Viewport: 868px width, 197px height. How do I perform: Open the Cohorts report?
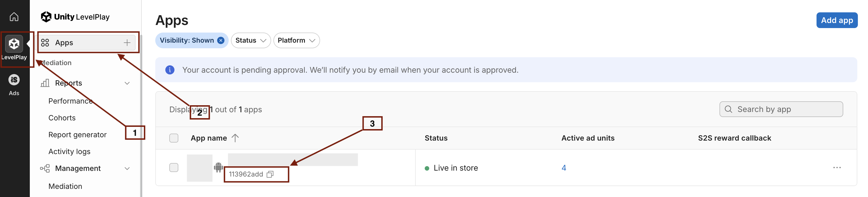(x=62, y=118)
